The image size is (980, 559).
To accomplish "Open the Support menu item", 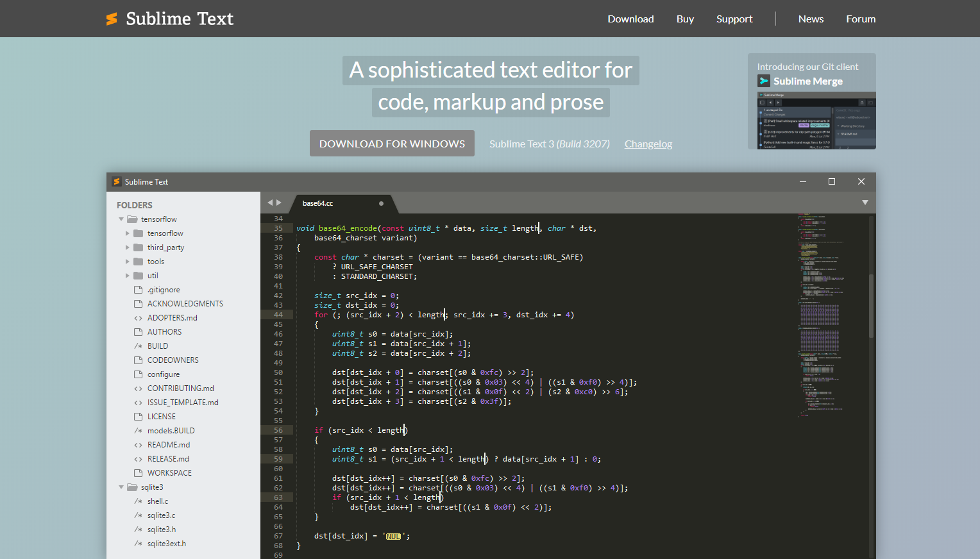I will [734, 19].
